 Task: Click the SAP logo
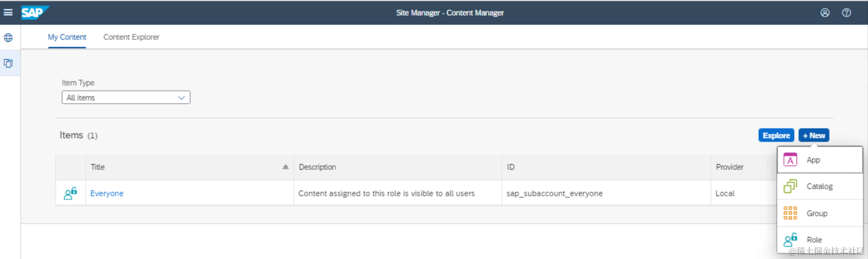(34, 12)
